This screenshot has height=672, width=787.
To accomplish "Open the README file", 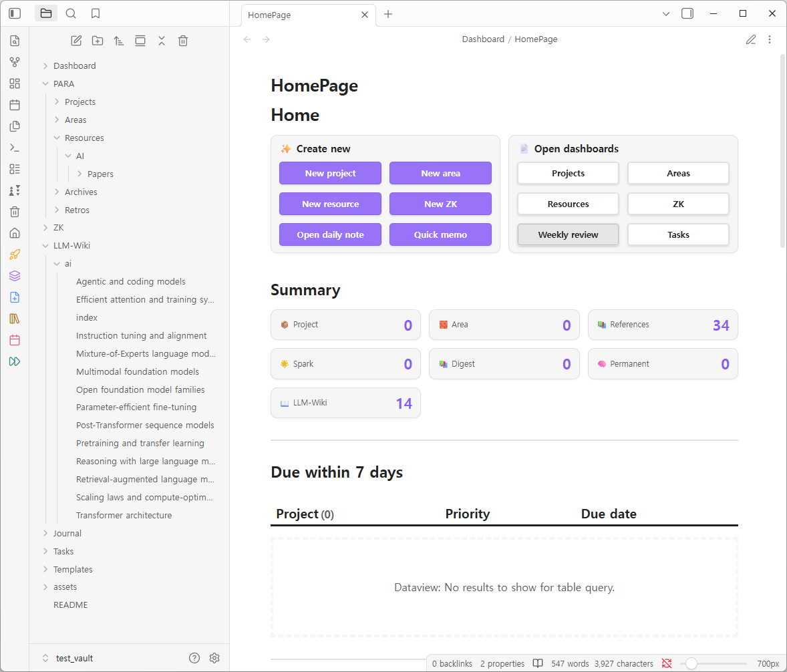I will click(x=70, y=605).
